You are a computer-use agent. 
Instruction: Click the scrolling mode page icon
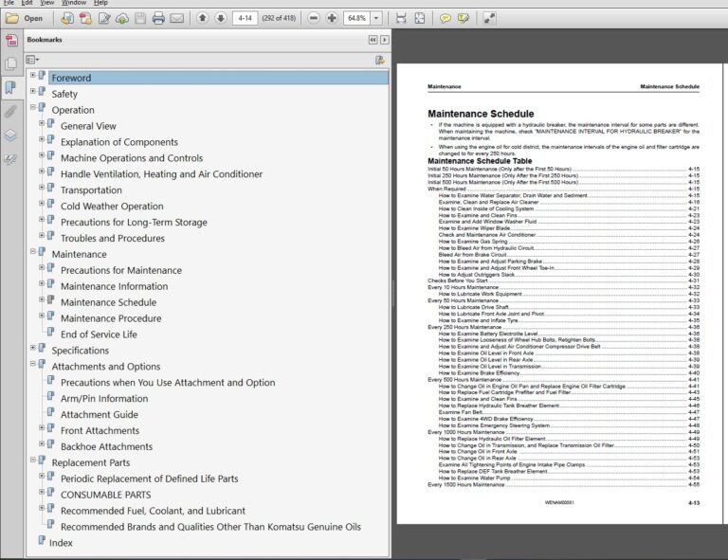(x=401, y=19)
